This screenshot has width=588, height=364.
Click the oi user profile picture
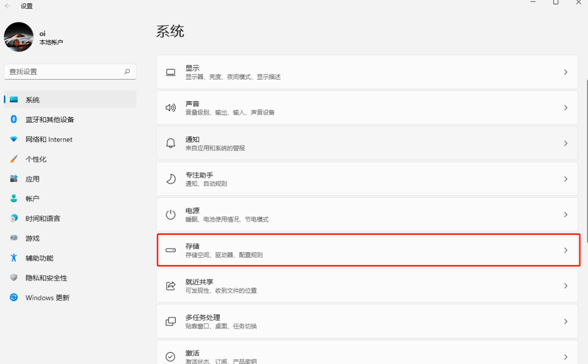click(19, 37)
